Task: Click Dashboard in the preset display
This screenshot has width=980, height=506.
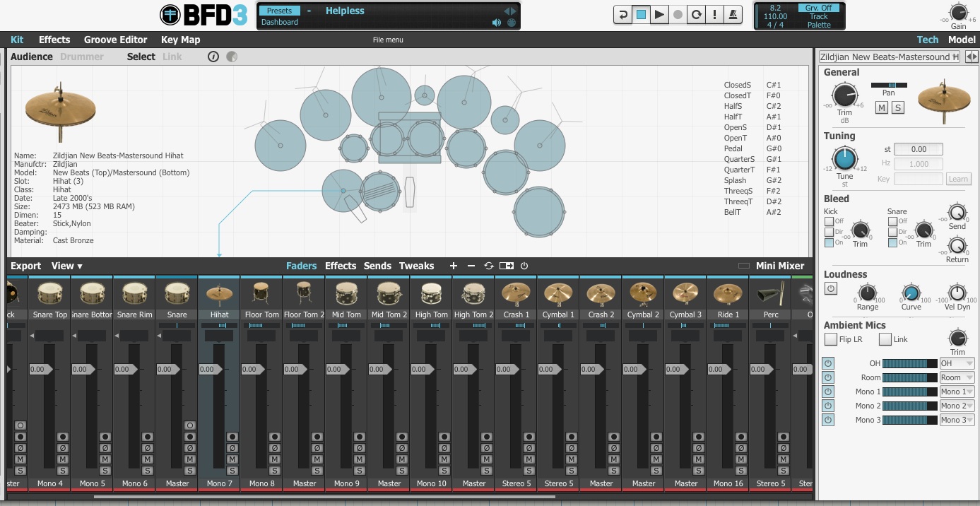Action: click(x=280, y=22)
